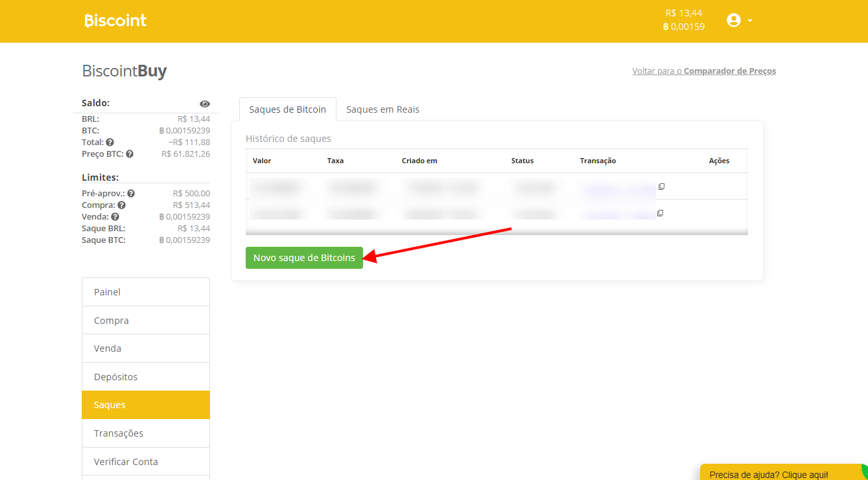Viewport: 868px width, 480px height.
Task: Click the header balance R$ 13,44
Action: pos(684,13)
